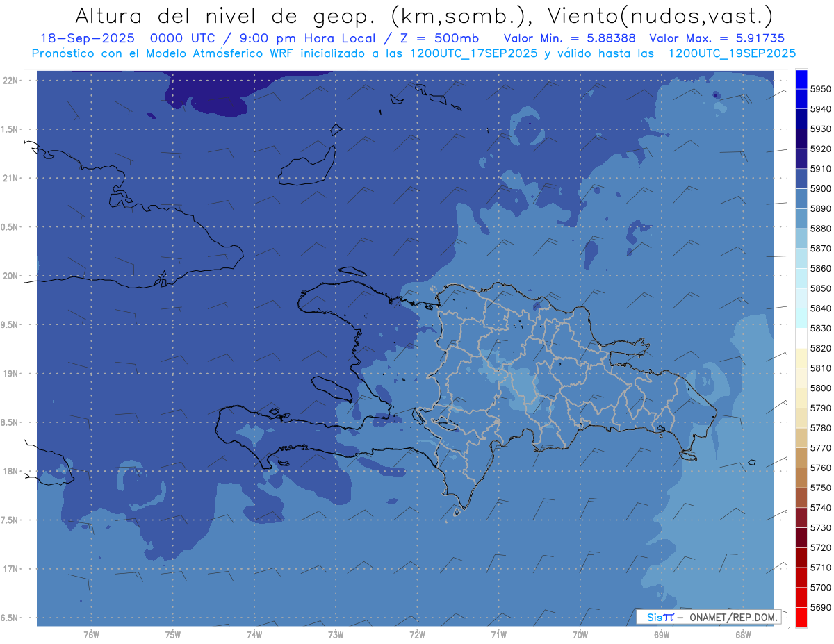Click the '5950' colorbar label
Viewport: 834px width, 644px height.
coord(821,89)
